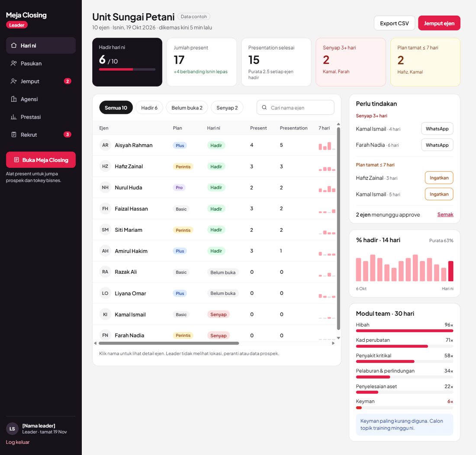Click the table's vertical scrollbar
The height and width of the screenshot is (455, 476).
(338, 228)
